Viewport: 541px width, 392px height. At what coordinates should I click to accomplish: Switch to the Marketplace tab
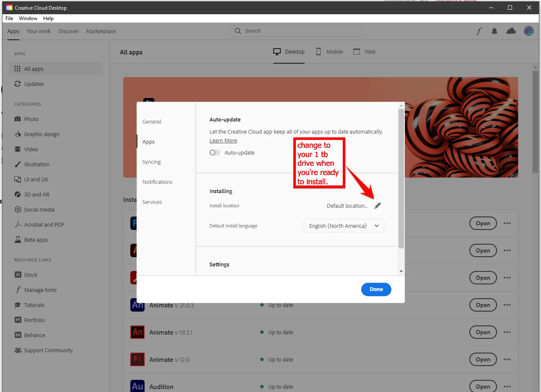click(x=101, y=31)
